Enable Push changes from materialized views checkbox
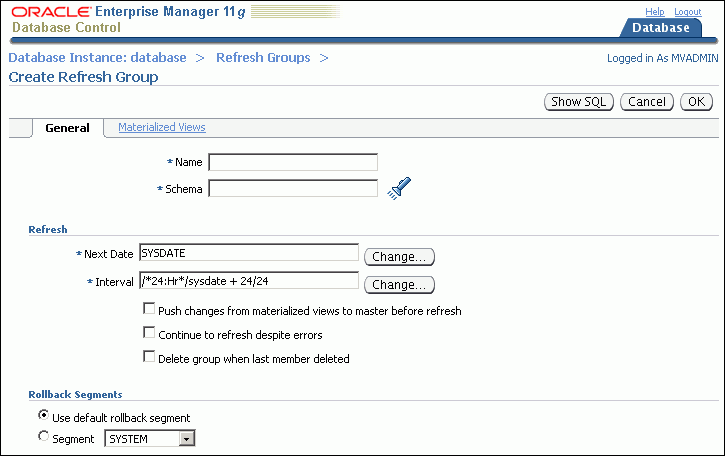 (149, 308)
